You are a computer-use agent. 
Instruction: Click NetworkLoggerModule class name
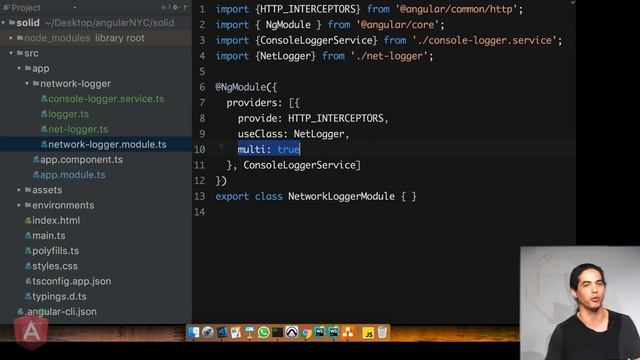coord(341,196)
